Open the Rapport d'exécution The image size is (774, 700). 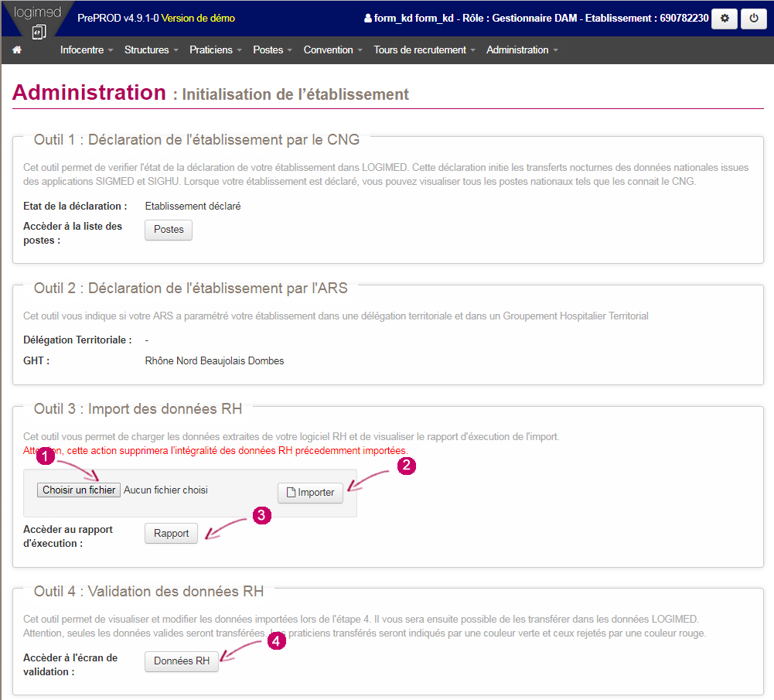171,533
